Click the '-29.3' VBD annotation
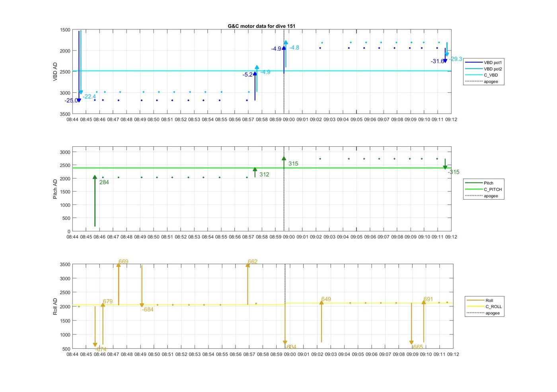 click(x=456, y=59)
